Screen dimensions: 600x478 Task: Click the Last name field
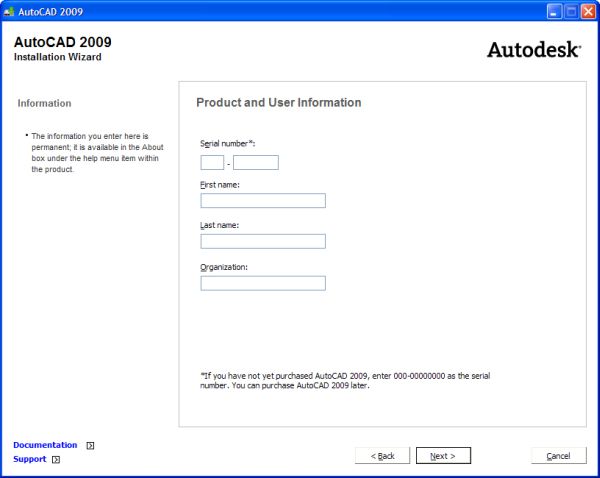263,241
